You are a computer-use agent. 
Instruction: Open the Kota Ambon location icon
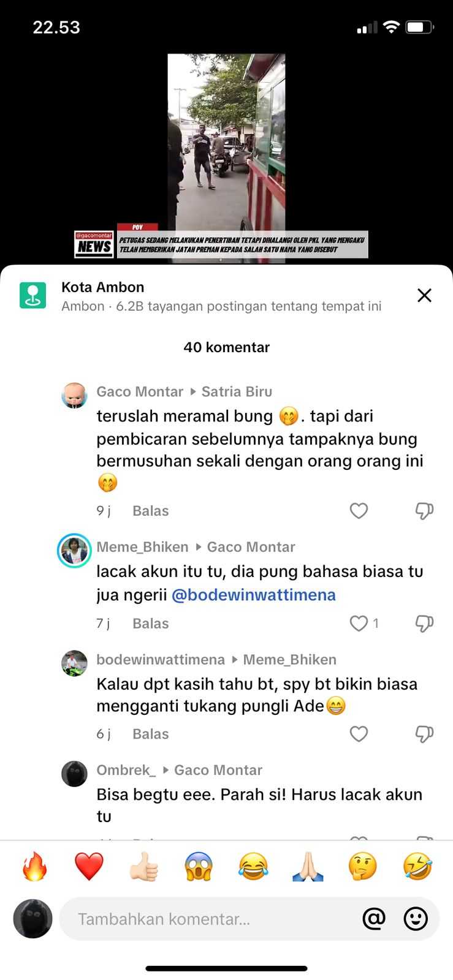coord(32,295)
